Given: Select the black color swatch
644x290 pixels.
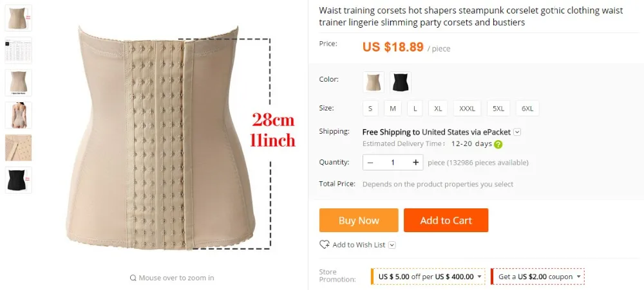Looking at the screenshot, I should coord(401,82).
